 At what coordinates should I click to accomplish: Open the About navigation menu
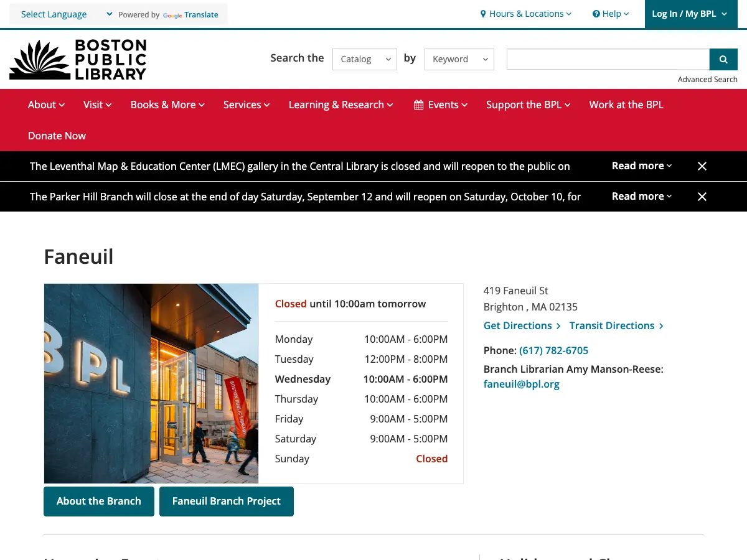click(46, 105)
